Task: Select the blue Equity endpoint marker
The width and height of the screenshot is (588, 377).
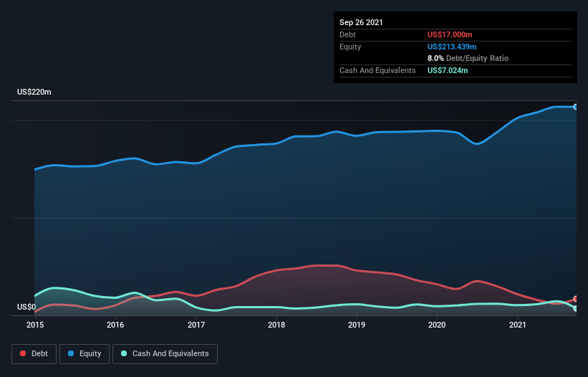Action: [576, 107]
